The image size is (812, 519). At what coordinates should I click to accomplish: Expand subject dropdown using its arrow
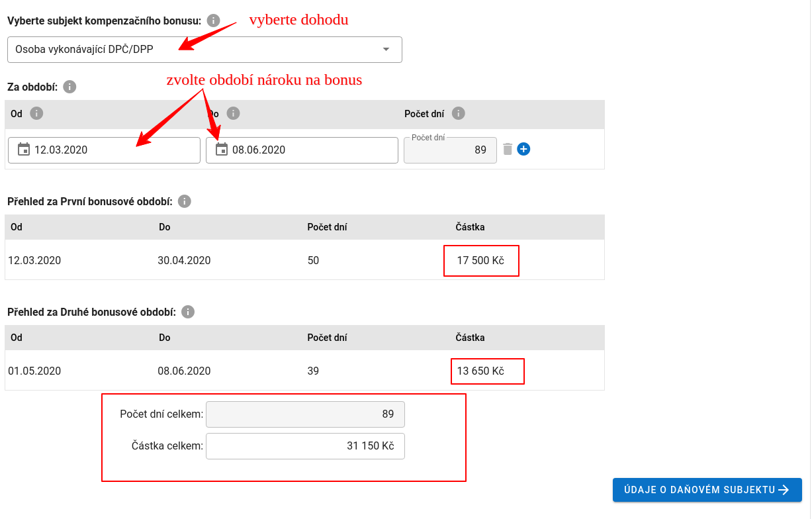[x=386, y=50]
